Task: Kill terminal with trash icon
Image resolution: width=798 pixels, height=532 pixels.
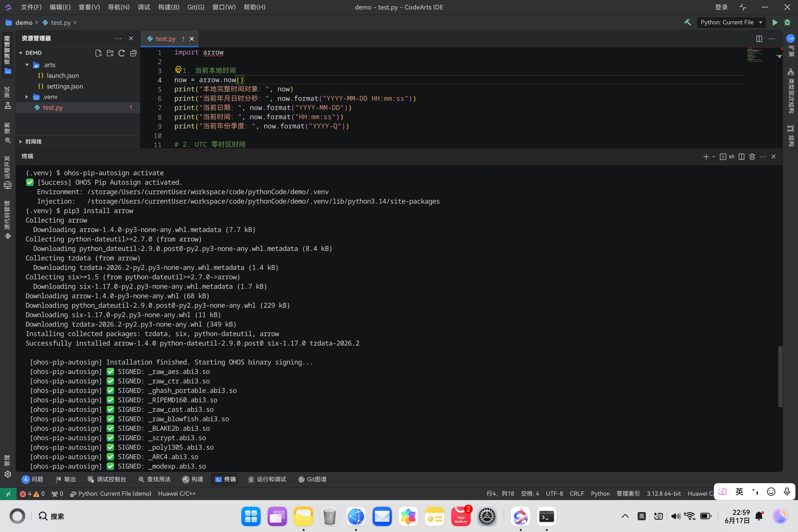Action: [752, 157]
